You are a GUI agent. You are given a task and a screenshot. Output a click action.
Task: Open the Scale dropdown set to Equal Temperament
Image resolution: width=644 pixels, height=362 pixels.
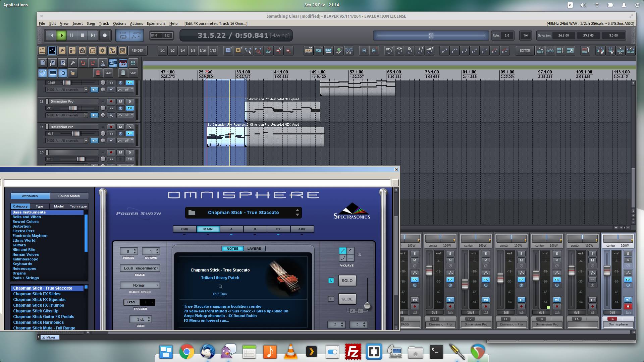click(140, 268)
